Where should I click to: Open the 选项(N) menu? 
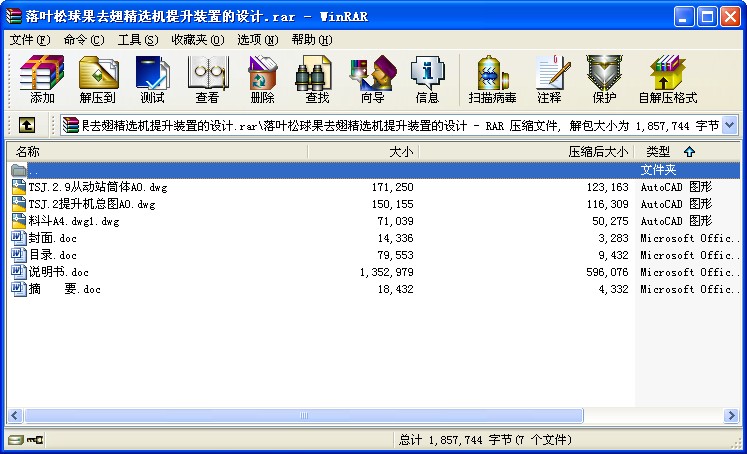(x=258, y=40)
